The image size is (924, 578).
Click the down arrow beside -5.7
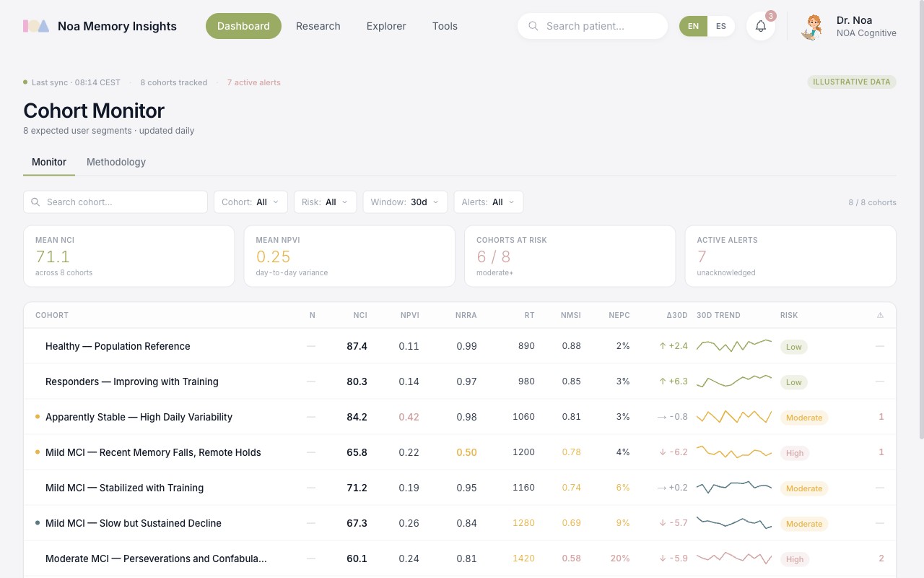(662, 523)
